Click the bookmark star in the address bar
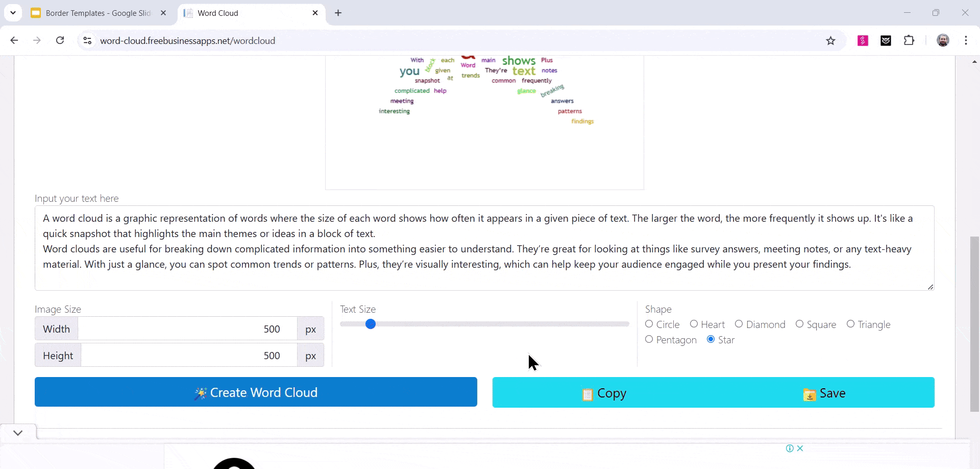 pos(831,40)
